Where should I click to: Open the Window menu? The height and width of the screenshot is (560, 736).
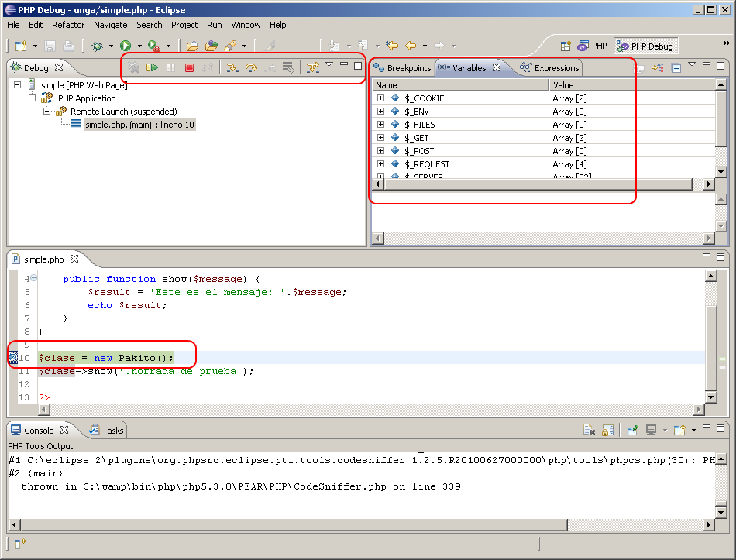pos(246,25)
